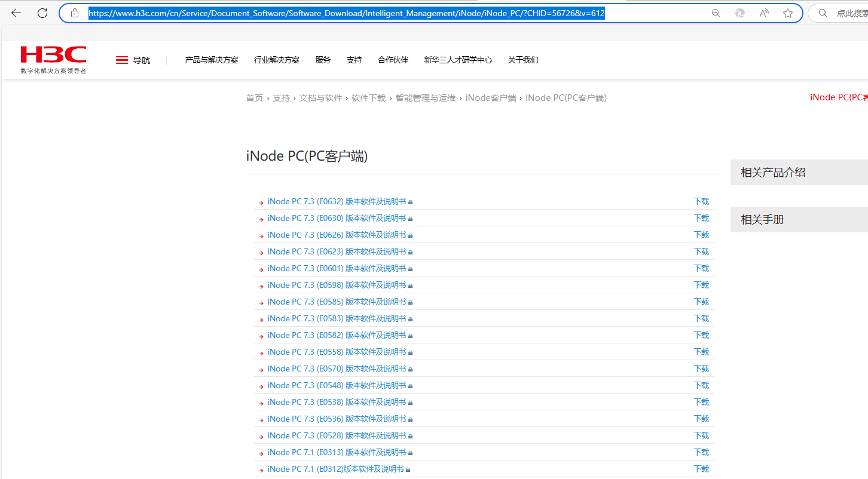The image size is (868, 479).
Task: Open iNode PC 7.3 (E0626) 版本软件及说明书
Action: tap(337, 235)
